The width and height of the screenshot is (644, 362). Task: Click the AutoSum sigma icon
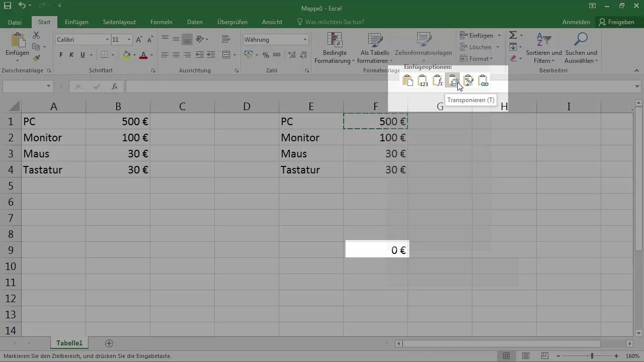[x=513, y=35]
